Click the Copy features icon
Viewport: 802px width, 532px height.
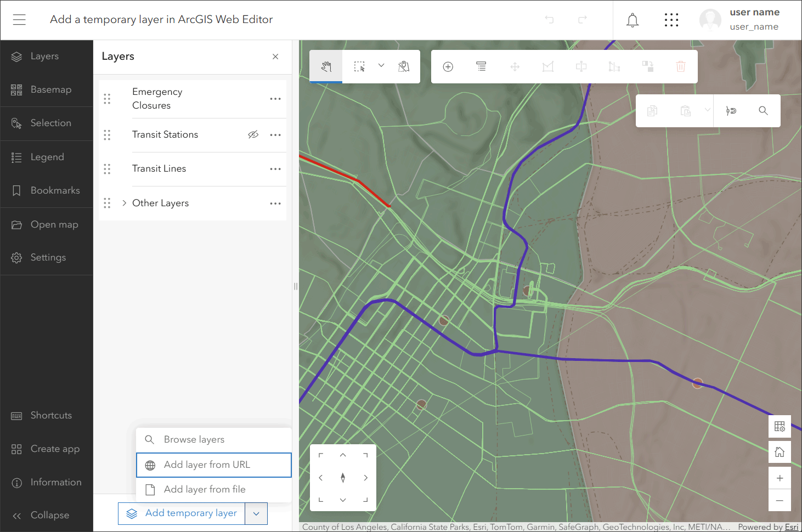(x=652, y=111)
